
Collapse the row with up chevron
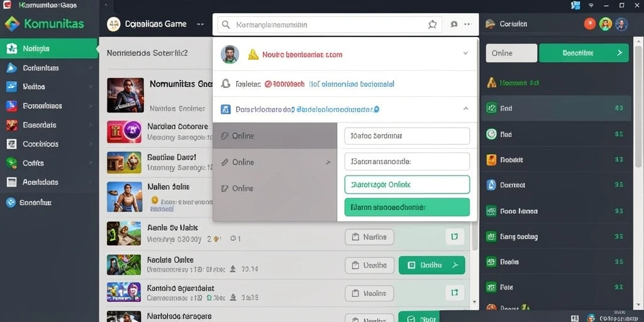point(466,109)
